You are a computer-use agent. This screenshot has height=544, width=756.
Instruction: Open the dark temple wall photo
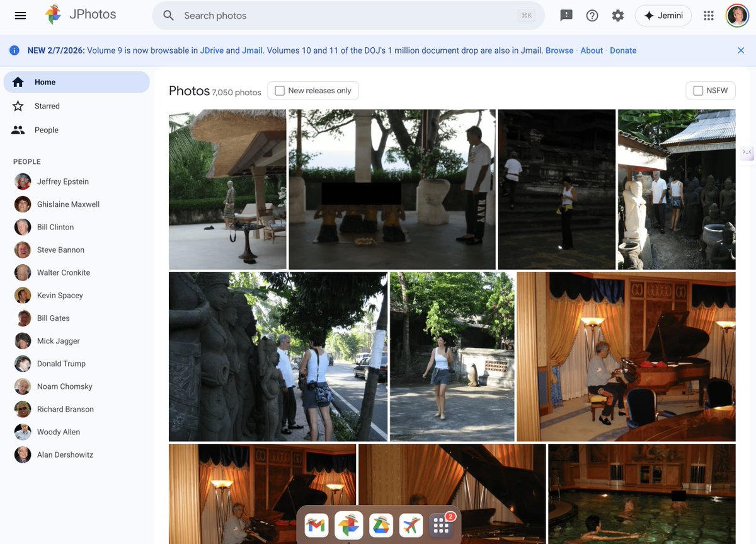click(x=556, y=189)
